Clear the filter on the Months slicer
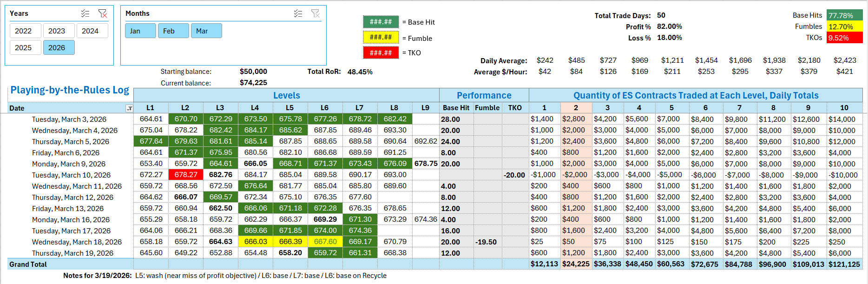 (x=316, y=13)
